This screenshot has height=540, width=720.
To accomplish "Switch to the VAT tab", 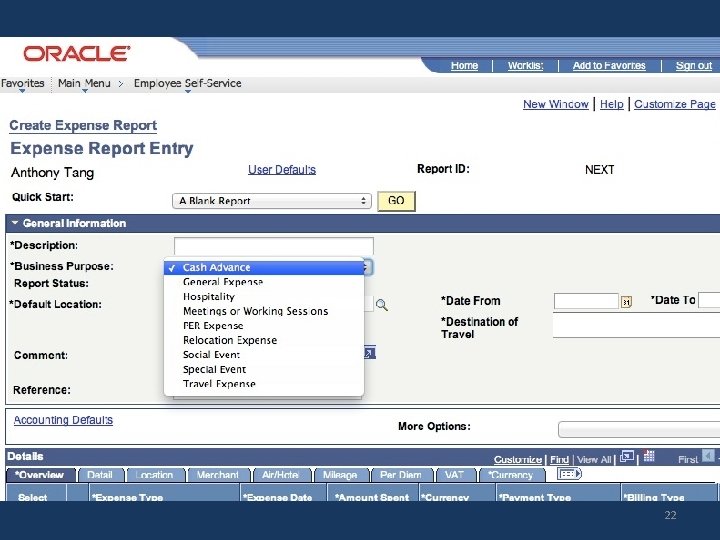I will coord(454,475).
